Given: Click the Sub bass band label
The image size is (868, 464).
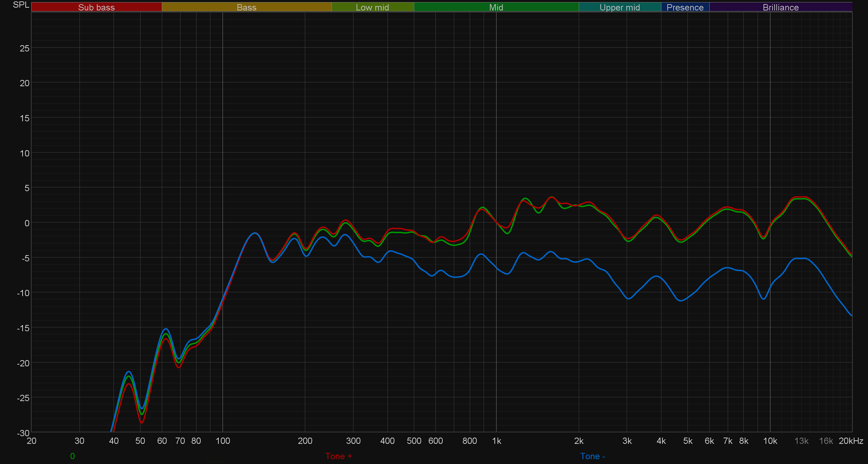Looking at the screenshot, I should tap(96, 7).
